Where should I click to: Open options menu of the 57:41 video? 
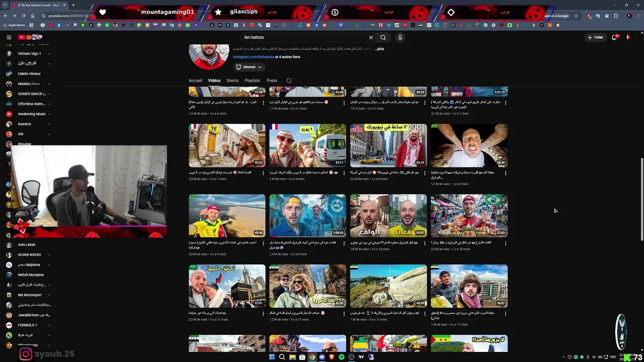(x=263, y=314)
